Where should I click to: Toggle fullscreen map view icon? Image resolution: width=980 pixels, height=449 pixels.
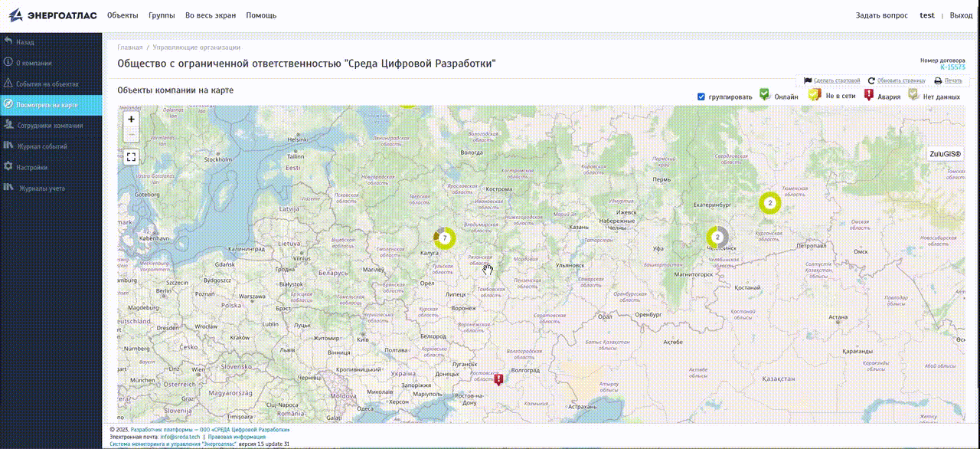tap(132, 157)
